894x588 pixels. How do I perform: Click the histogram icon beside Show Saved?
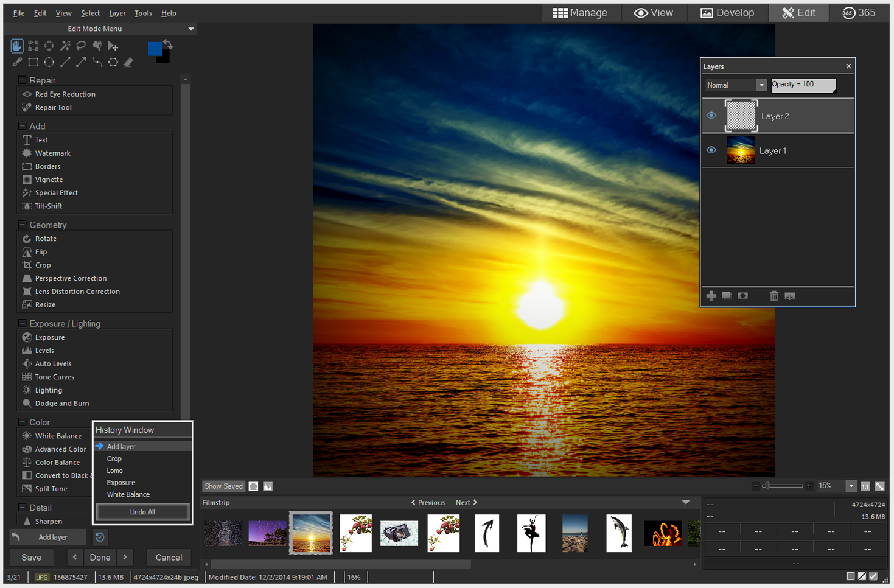pyautogui.click(x=268, y=486)
